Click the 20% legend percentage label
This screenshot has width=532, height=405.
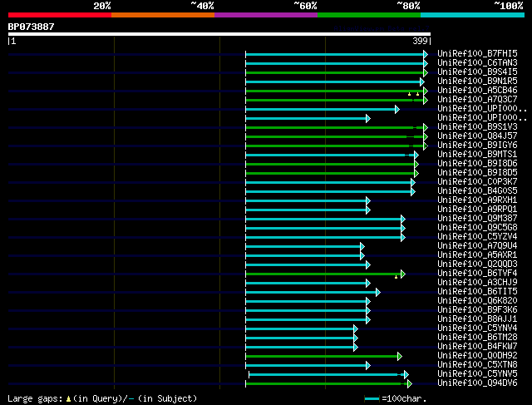click(101, 6)
